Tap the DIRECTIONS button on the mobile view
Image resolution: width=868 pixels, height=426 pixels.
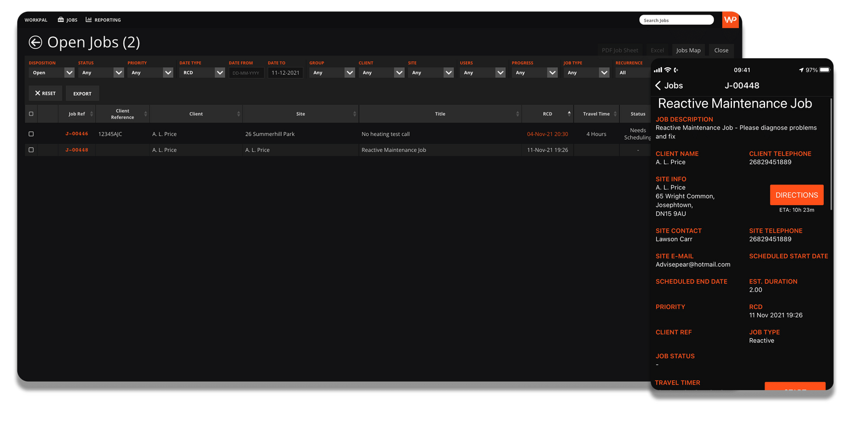coord(796,195)
